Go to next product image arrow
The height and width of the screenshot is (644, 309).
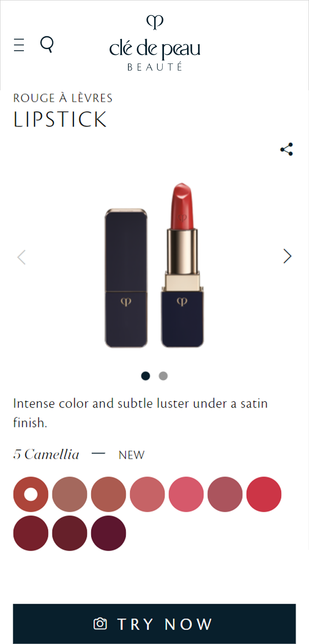click(288, 256)
